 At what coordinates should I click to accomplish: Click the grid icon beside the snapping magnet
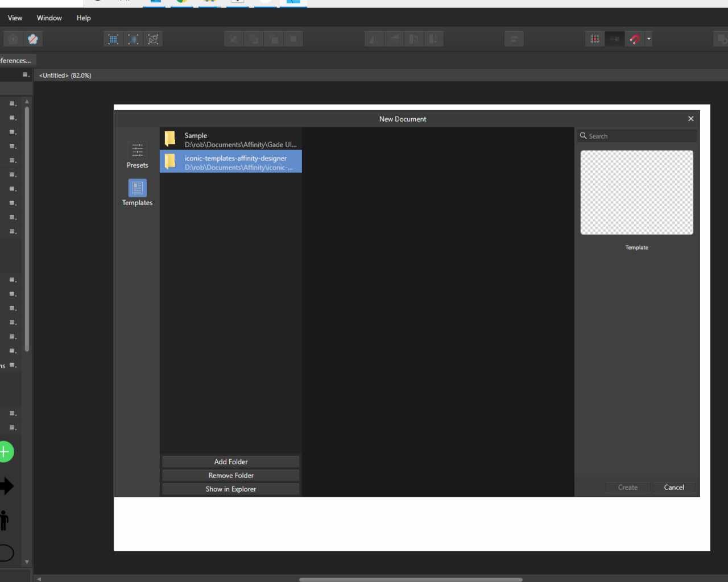595,39
